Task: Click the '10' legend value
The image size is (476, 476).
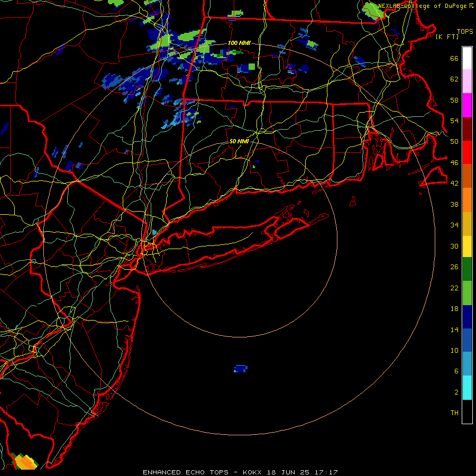Action: 454,350
